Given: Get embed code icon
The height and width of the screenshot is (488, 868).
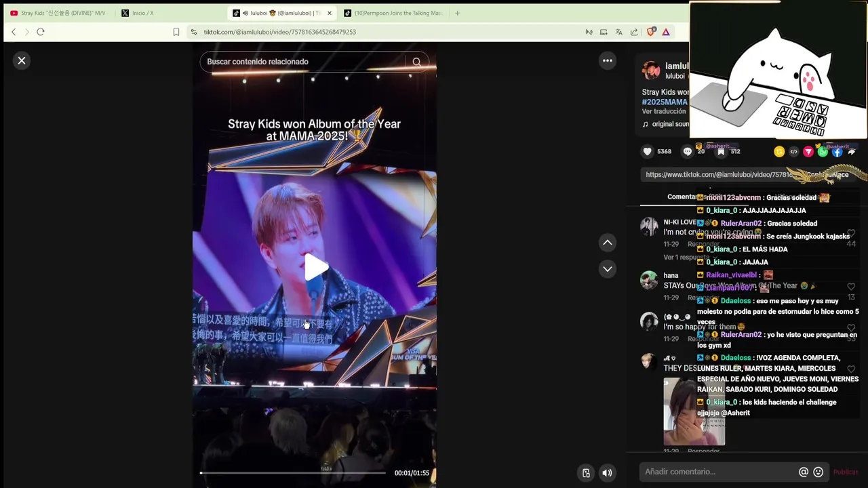Looking at the screenshot, I should pyautogui.click(x=794, y=152).
